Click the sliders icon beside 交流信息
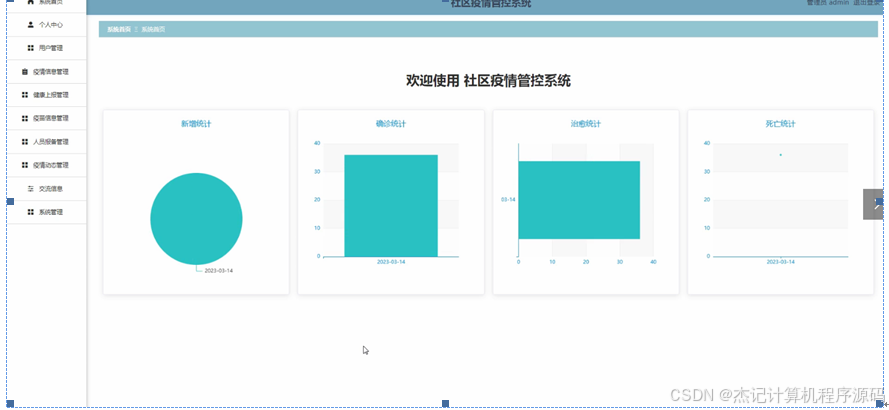The image size is (889, 410). 31,189
